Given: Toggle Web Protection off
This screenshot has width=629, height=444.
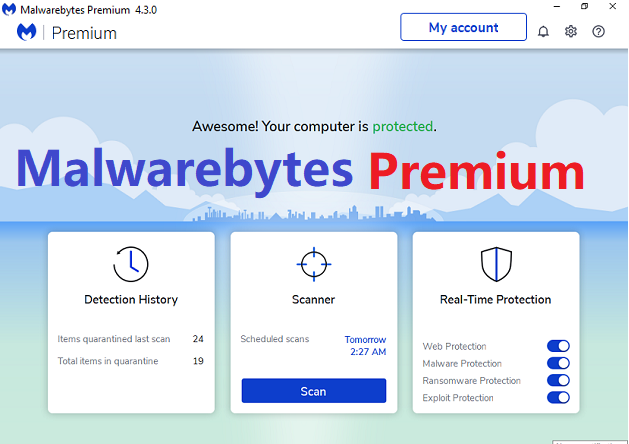Looking at the screenshot, I should click(x=558, y=346).
